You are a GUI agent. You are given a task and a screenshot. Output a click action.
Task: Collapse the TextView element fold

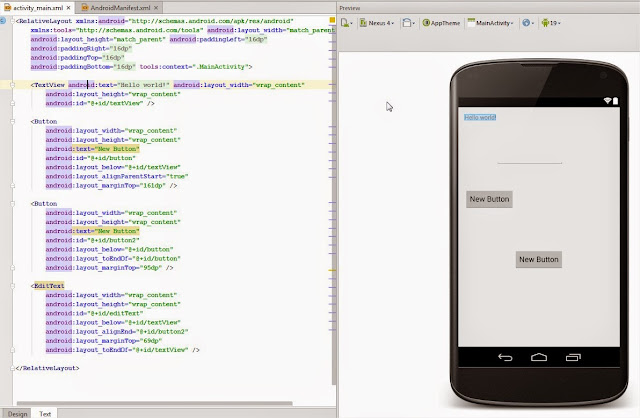pyautogui.click(x=13, y=85)
